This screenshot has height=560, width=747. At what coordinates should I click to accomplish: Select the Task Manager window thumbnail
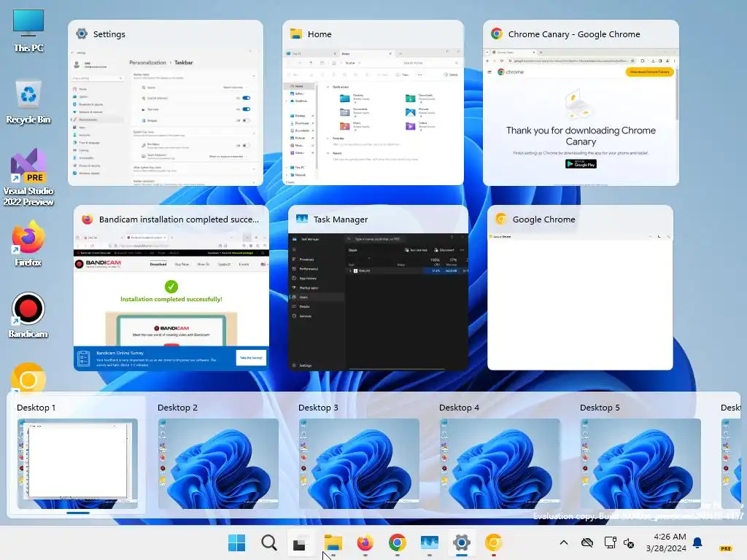379,287
